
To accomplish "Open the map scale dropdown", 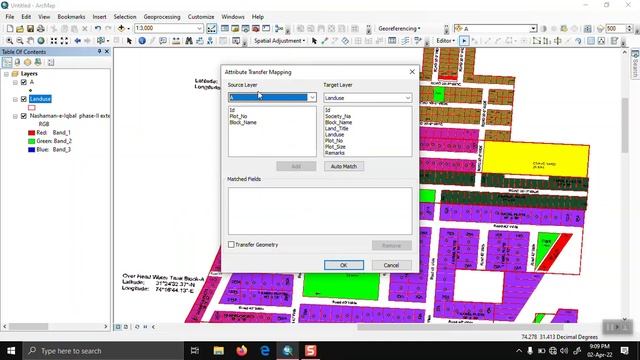I will (x=199, y=28).
